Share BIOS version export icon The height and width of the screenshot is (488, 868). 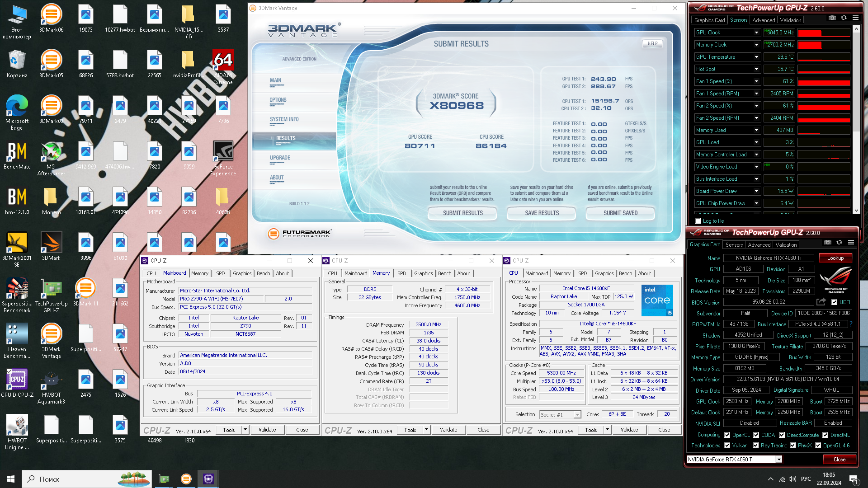click(x=821, y=302)
